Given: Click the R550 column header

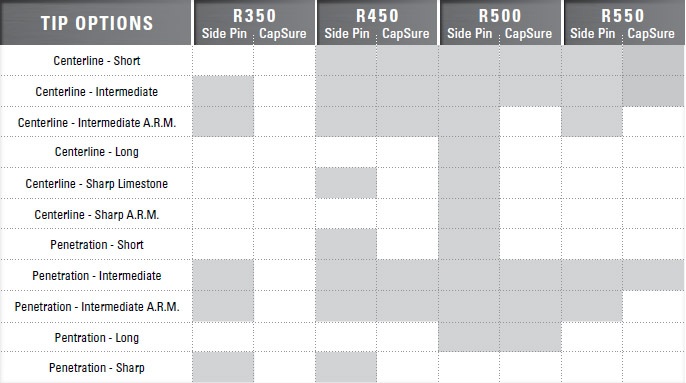Looking at the screenshot, I should (x=623, y=16).
